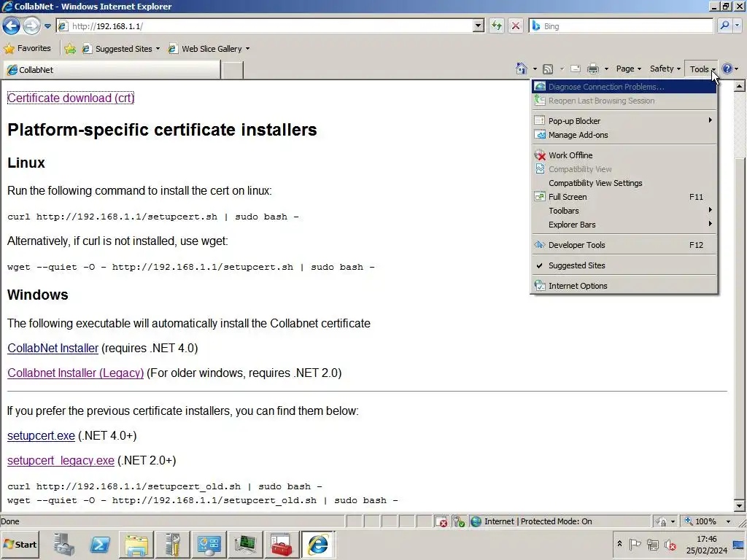Open the Explorer Bars submenu
The image size is (747, 560).
point(624,225)
